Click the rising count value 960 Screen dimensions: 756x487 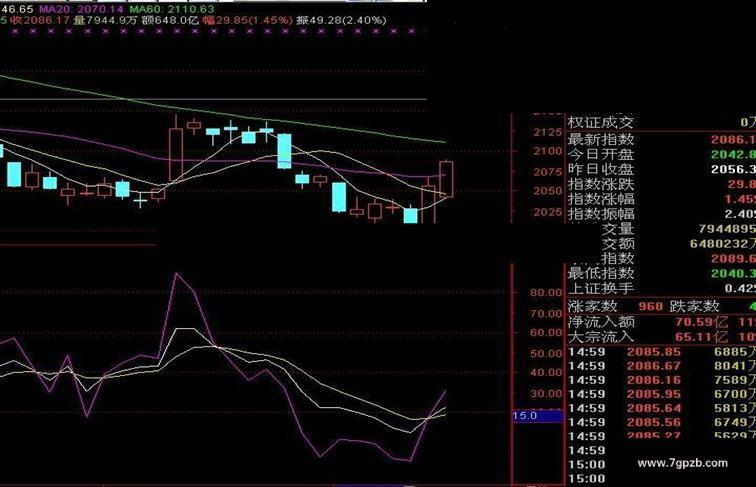pyautogui.click(x=650, y=307)
